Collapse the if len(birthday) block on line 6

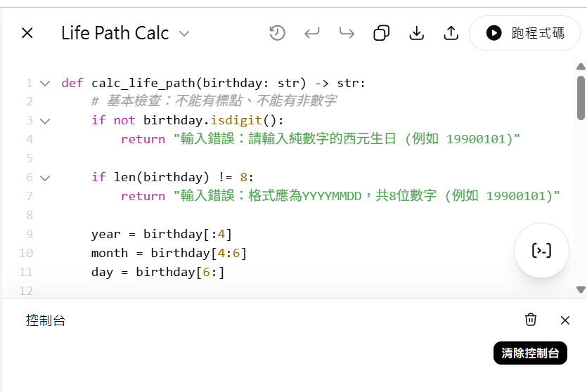pyautogui.click(x=45, y=178)
